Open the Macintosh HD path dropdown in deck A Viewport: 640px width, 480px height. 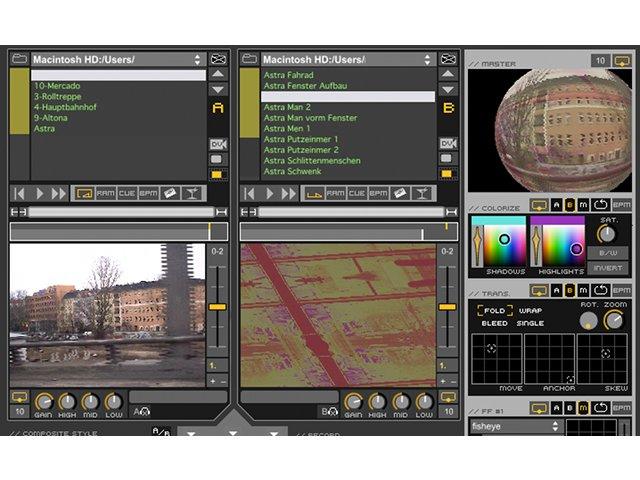118,60
